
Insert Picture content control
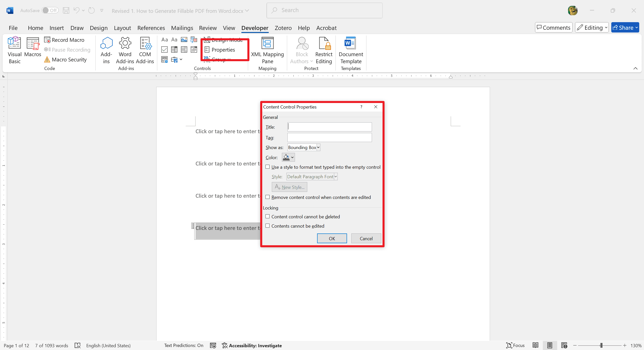point(184,40)
